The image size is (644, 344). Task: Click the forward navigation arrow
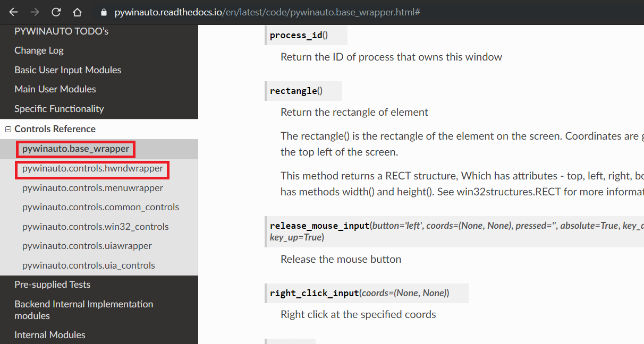point(33,12)
